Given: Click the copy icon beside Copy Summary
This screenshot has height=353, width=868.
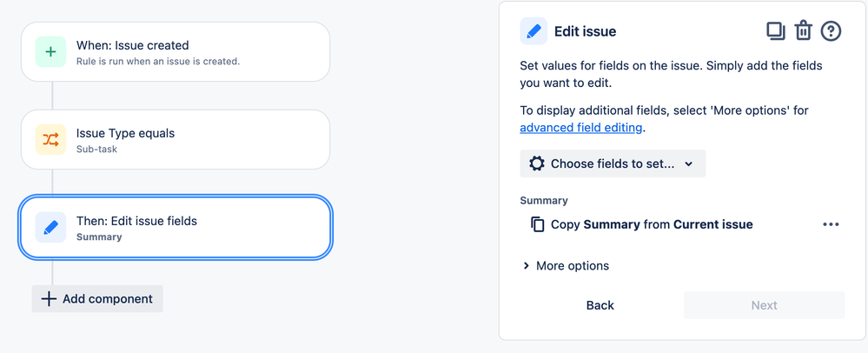Looking at the screenshot, I should 538,224.
